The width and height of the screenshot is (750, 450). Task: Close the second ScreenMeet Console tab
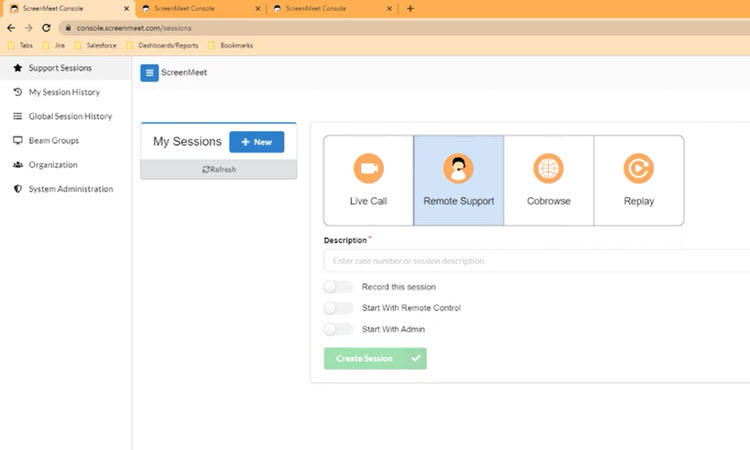point(258,9)
